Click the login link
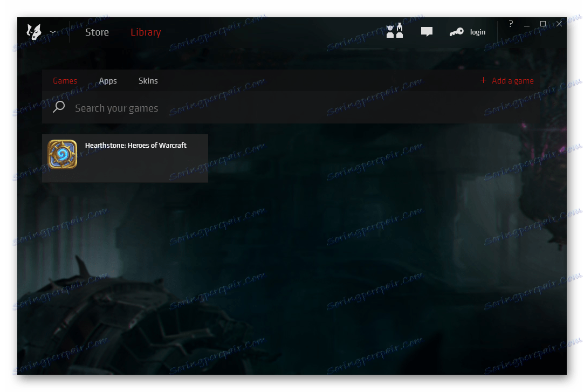 click(477, 32)
